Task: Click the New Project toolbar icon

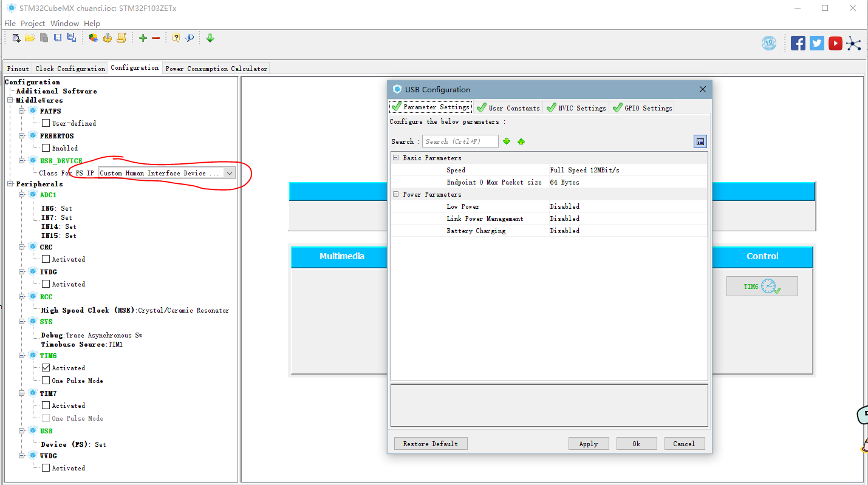Action: point(16,38)
